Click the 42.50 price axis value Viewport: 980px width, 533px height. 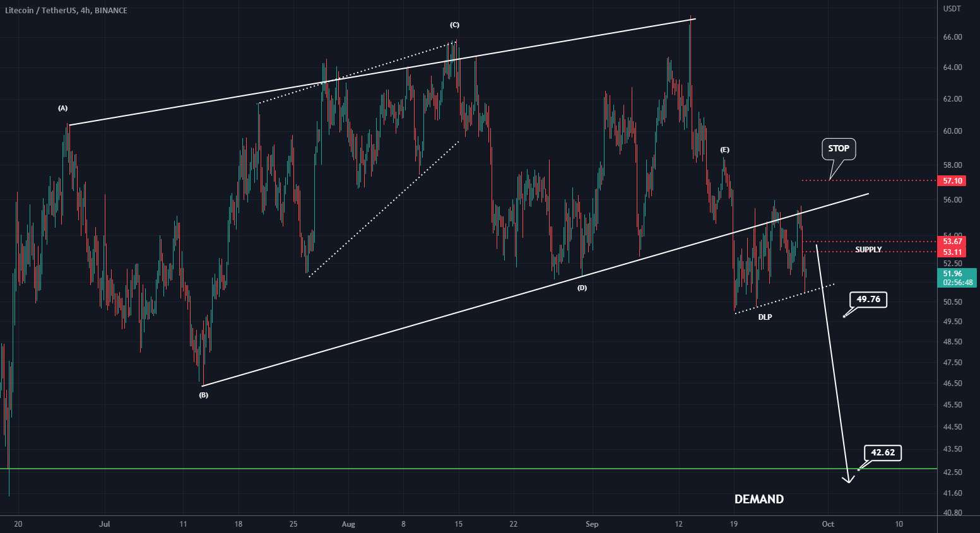(953, 472)
